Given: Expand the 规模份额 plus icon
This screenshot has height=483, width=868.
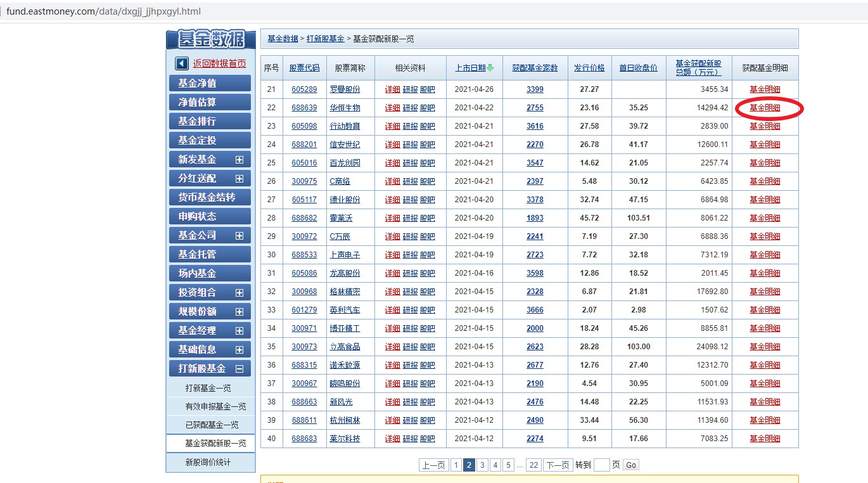Looking at the screenshot, I should 239,312.
